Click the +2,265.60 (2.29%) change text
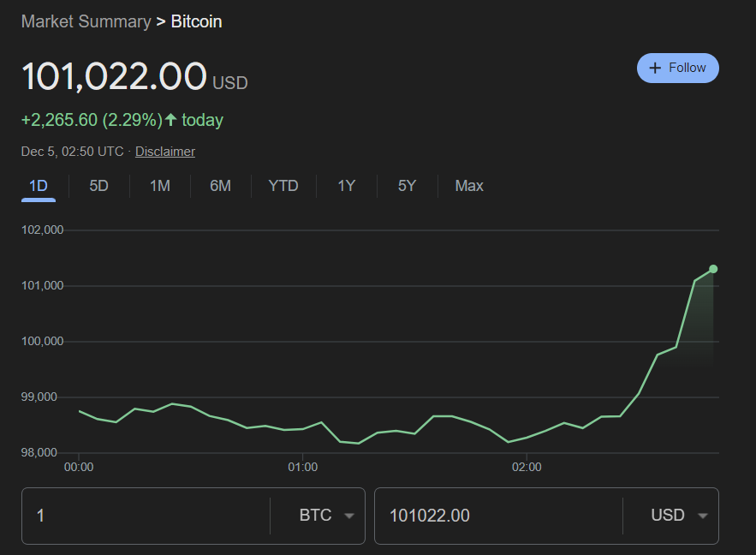Viewport: 756px width, 555px height. click(92, 120)
